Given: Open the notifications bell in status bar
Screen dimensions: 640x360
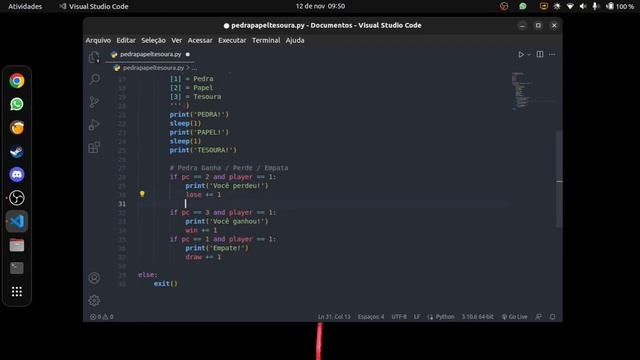Looking at the screenshot, I should pyautogui.click(x=552, y=317).
